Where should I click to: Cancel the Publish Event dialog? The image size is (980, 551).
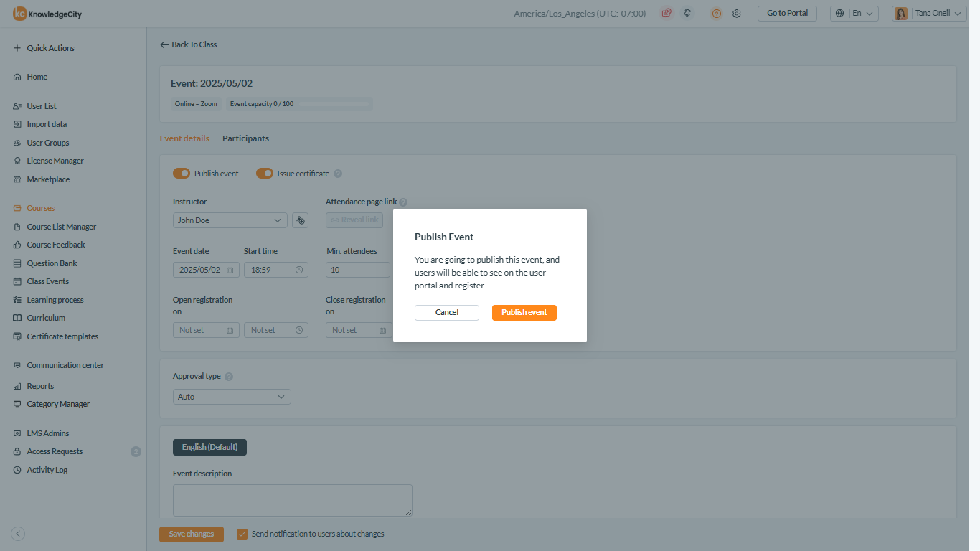click(x=446, y=313)
